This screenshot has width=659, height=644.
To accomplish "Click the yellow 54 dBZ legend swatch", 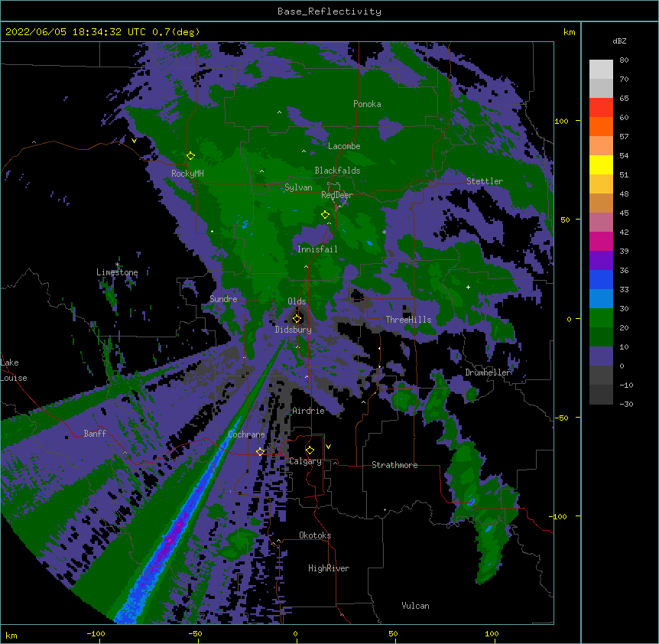I will coord(601,164).
